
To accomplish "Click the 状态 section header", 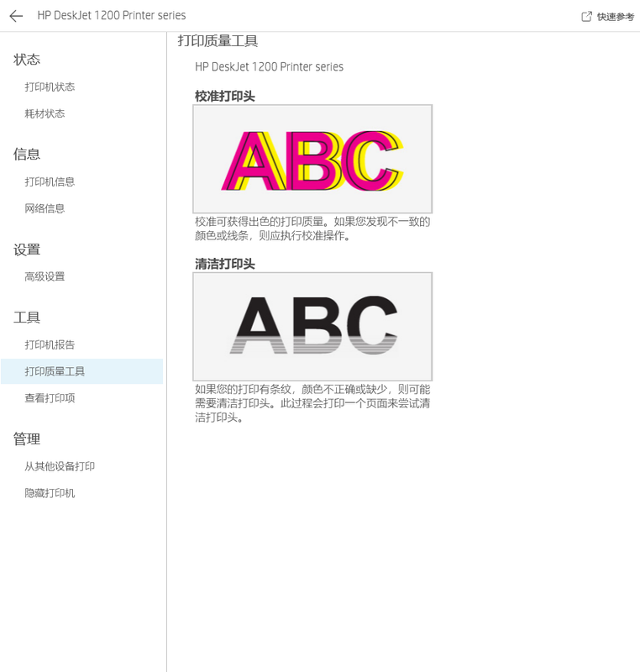I will pos(27,60).
